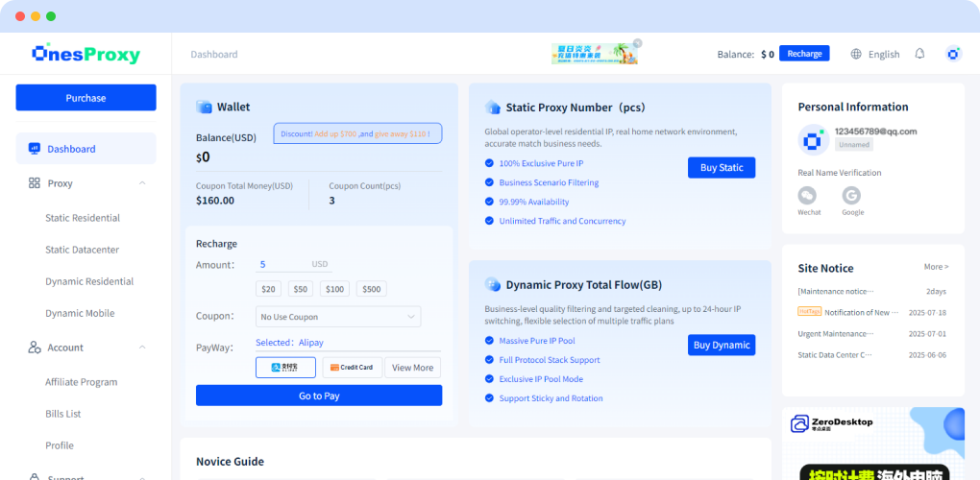Click the Wallet icon
The height and width of the screenshot is (480, 980).
(204, 108)
